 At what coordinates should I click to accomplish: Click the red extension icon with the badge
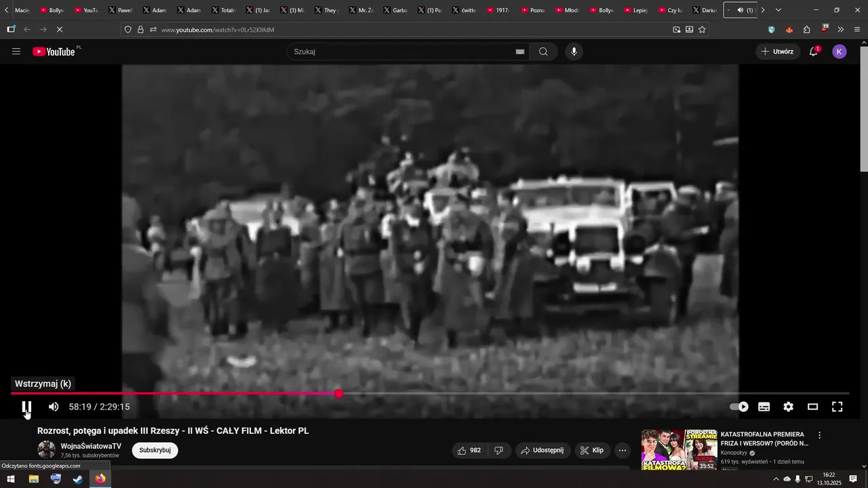(824, 29)
